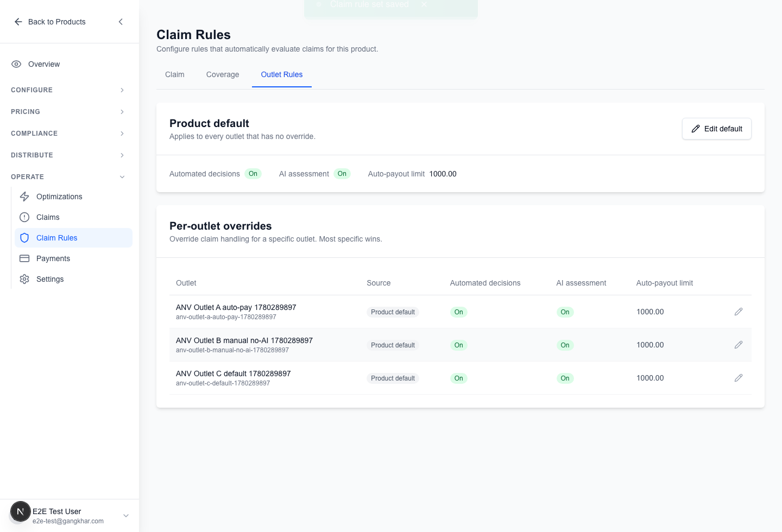Click the Source column header
The height and width of the screenshot is (532, 782).
click(379, 283)
